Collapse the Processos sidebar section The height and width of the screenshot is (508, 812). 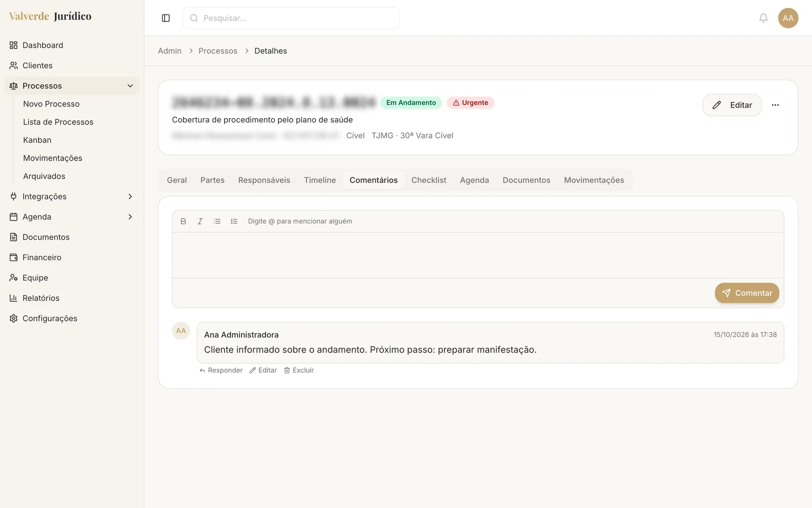tap(72, 86)
